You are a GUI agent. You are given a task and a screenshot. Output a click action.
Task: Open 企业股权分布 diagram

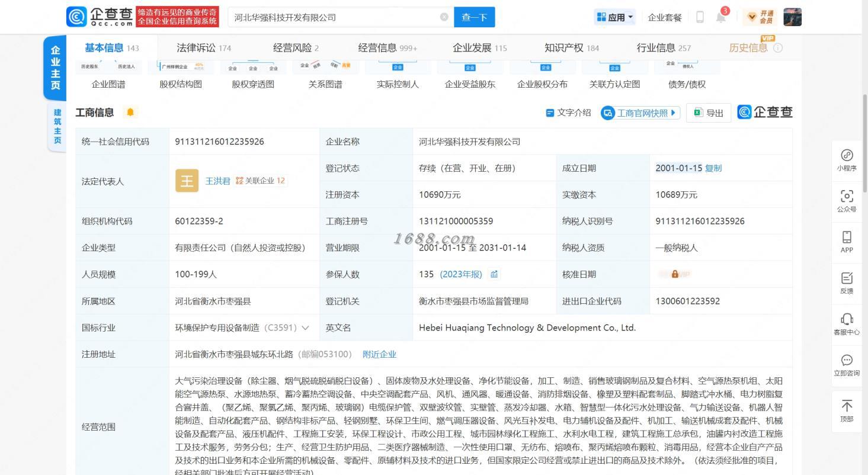(x=542, y=84)
